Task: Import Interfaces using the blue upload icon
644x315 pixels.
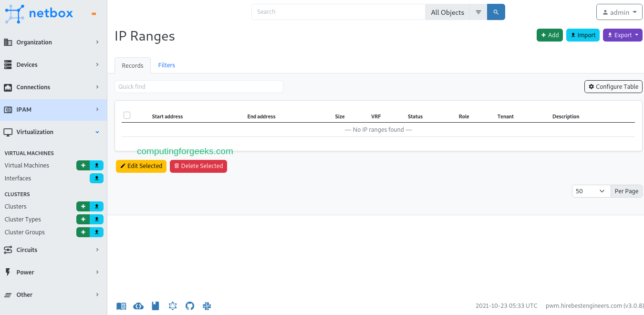Action: click(x=96, y=178)
